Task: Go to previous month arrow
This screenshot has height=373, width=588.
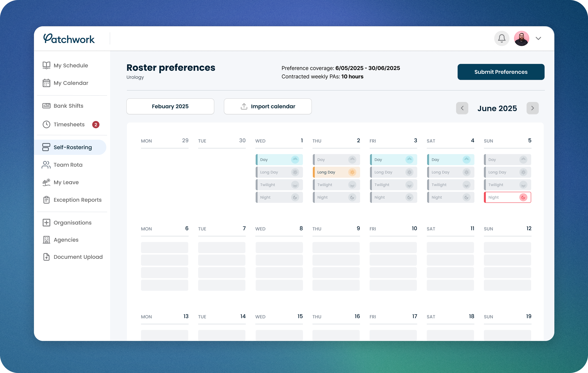Action: pos(462,108)
